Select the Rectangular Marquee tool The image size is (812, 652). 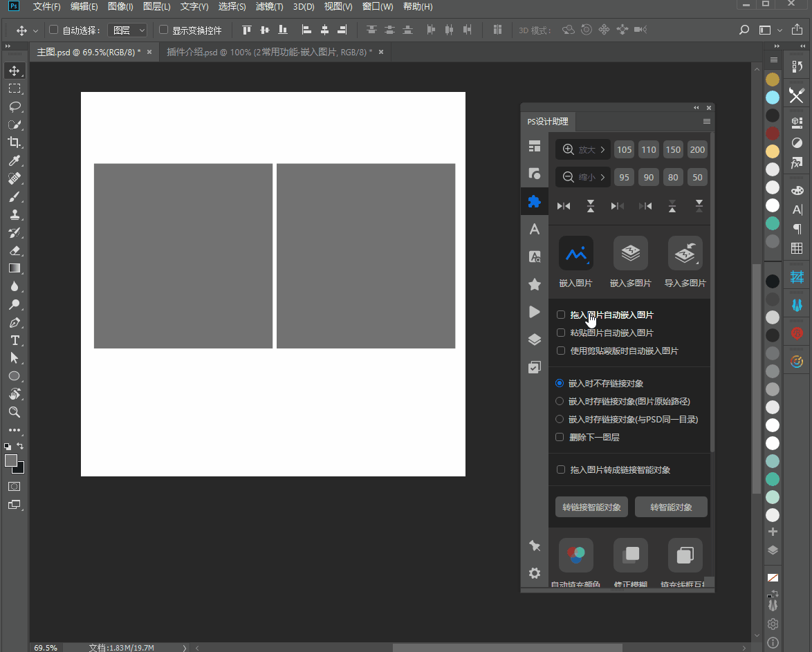(x=15, y=89)
